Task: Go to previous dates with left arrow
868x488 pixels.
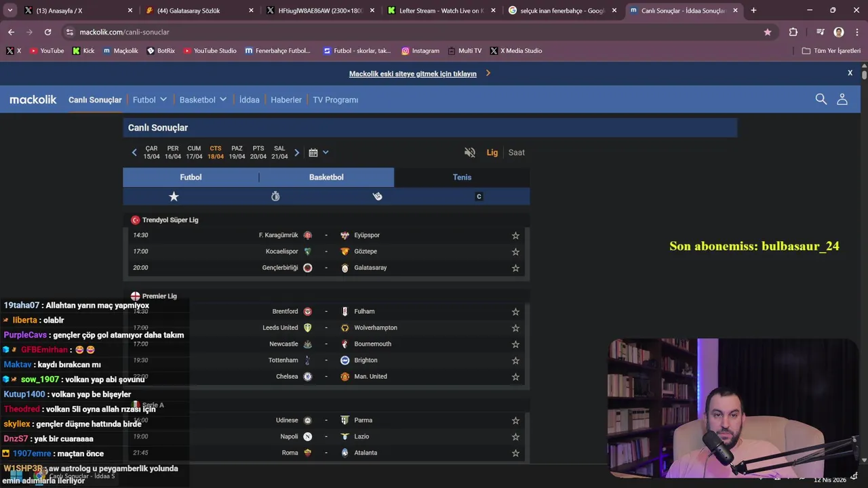Action: 134,152
